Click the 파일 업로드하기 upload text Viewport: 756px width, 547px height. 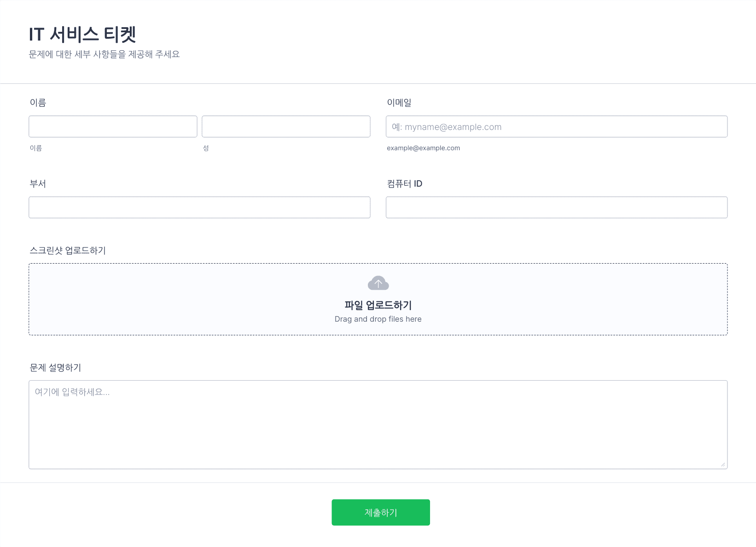(378, 305)
